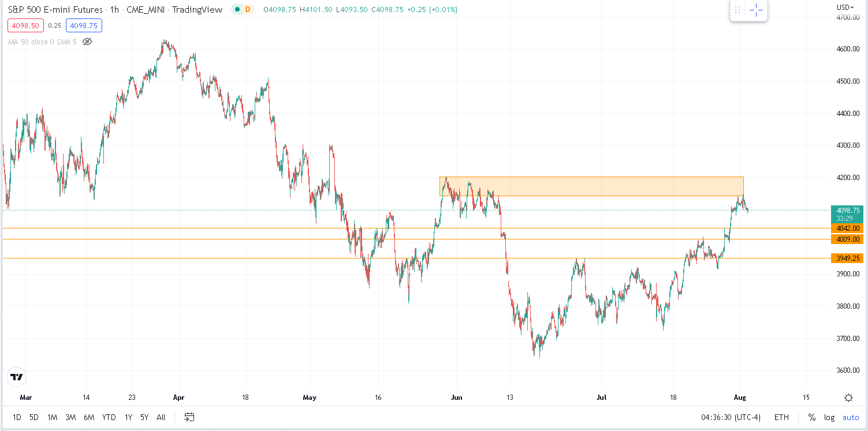Toggle log scale mode

click(829, 417)
